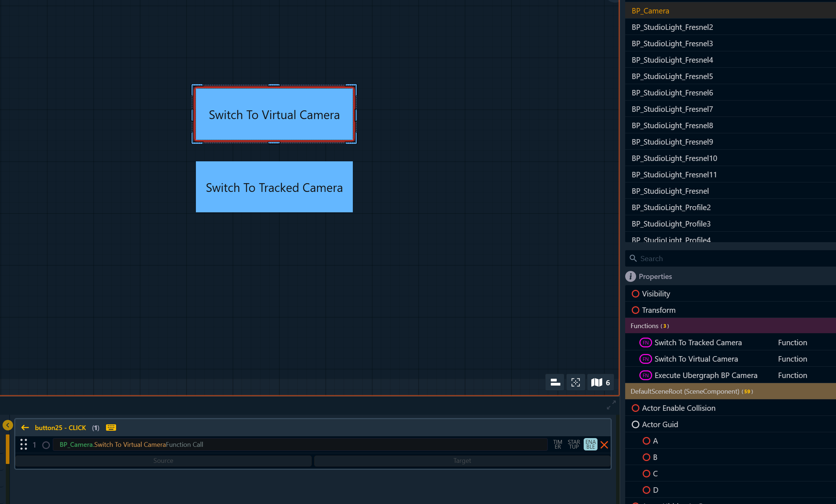Click the Actor Guid circle
The height and width of the screenshot is (504, 836).
pyautogui.click(x=635, y=424)
